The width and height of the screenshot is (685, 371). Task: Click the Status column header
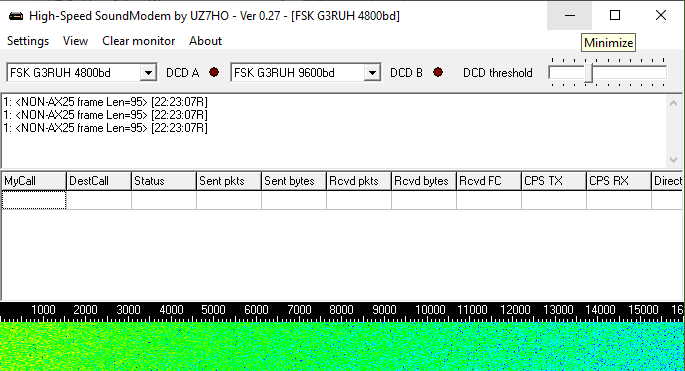[x=164, y=181]
